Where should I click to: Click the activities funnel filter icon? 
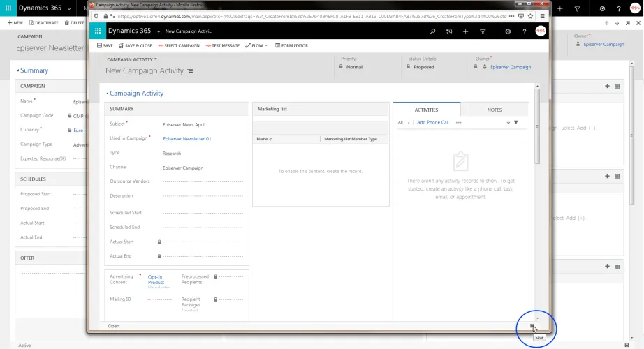[516, 122]
